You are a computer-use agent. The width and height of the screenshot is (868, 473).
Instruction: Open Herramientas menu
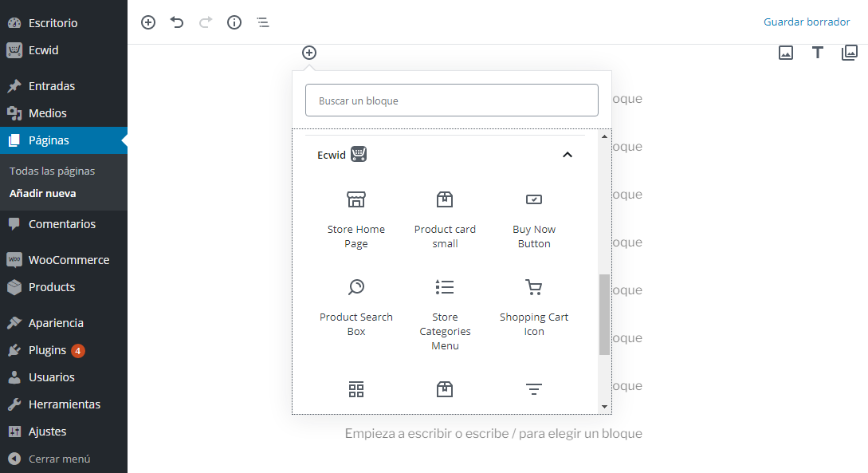(x=64, y=404)
